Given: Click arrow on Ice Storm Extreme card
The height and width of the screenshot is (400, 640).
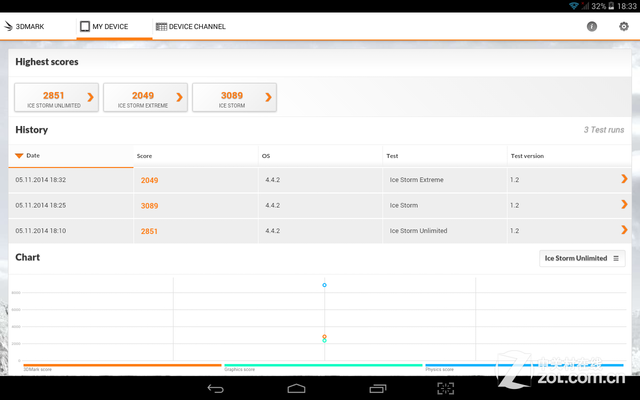Looking at the screenshot, I should click(179, 97).
